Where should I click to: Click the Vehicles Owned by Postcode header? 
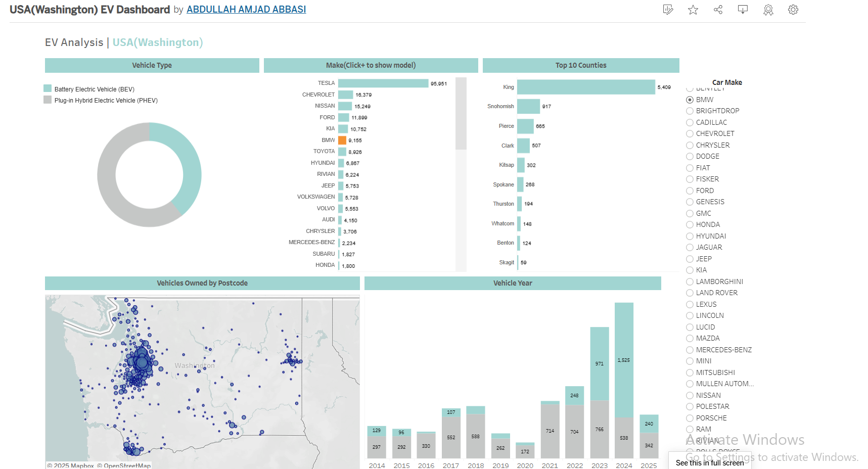pos(202,283)
